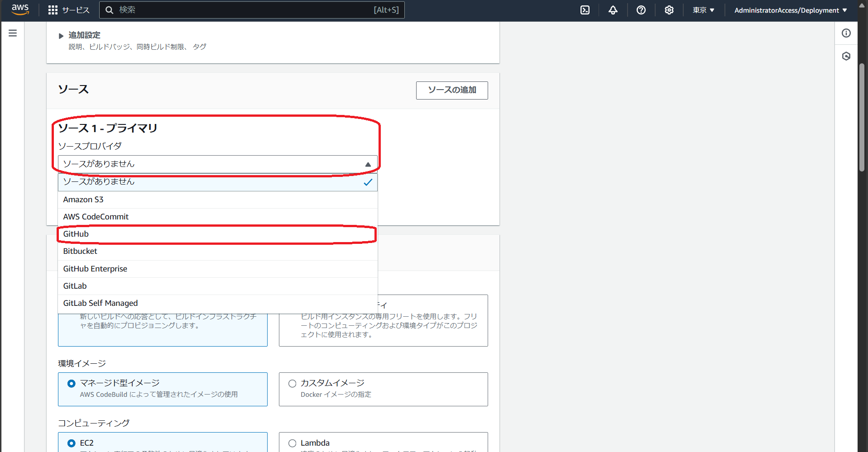The height and width of the screenshot is (452, 868).
Task: Focus the 検索 search field
Action: [x=252, y=10]
